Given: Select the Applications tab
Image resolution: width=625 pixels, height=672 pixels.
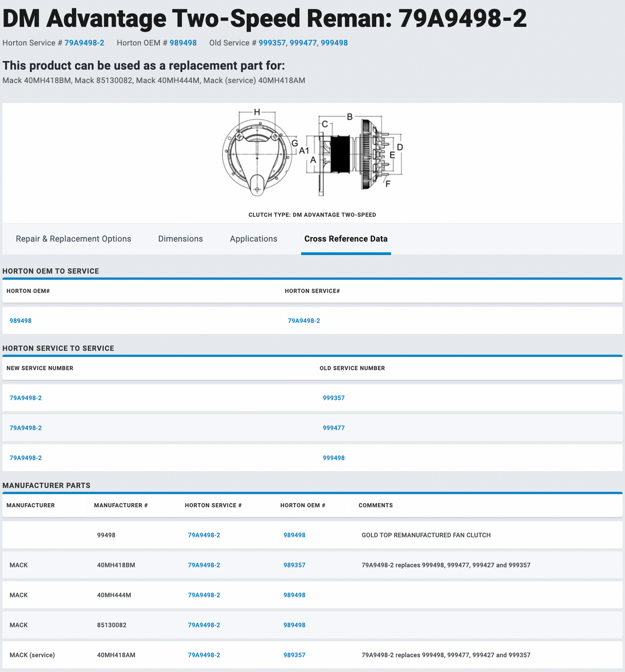Looking at the screenshot, I should [253, 238].
